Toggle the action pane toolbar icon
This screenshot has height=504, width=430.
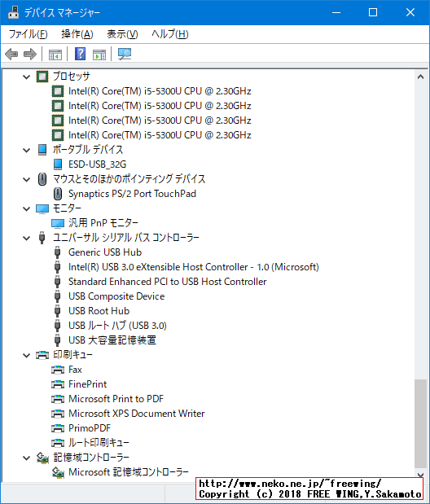coord(99,55)
